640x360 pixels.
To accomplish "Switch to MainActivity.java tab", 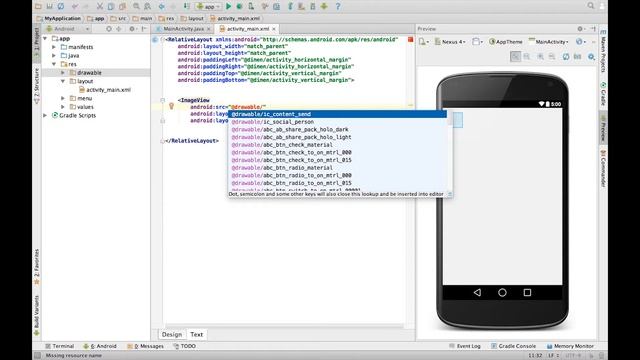I will tap(183, 29).
